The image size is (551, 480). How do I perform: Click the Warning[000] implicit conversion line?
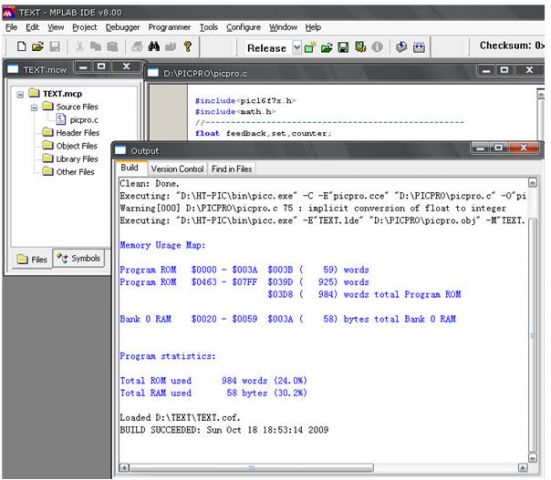(x=313, y=208)
